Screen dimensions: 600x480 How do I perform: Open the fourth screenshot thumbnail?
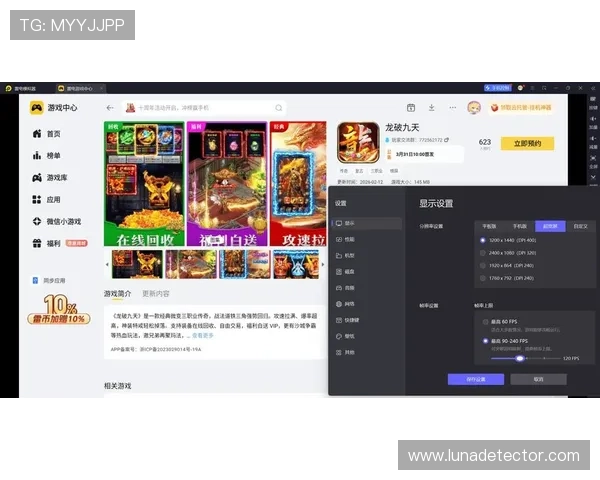point(296,264)
